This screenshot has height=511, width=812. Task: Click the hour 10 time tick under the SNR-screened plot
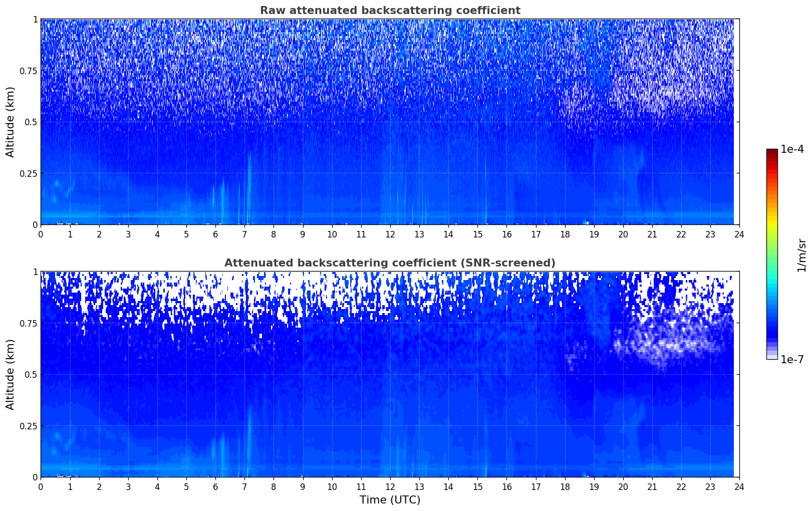(x=332, y=486)
